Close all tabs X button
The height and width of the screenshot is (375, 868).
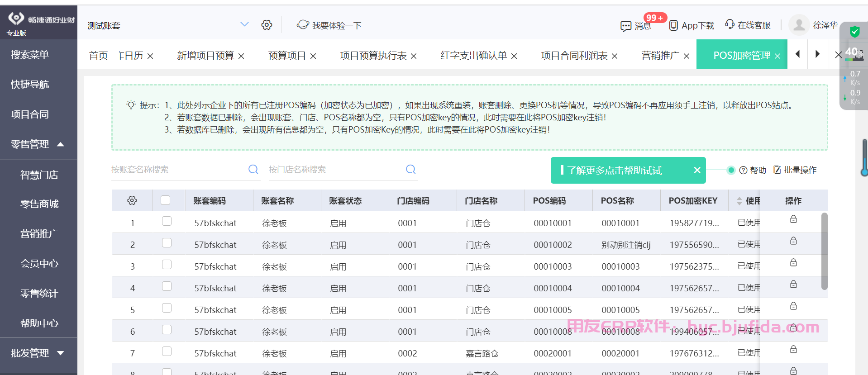[x=838, y=55]
